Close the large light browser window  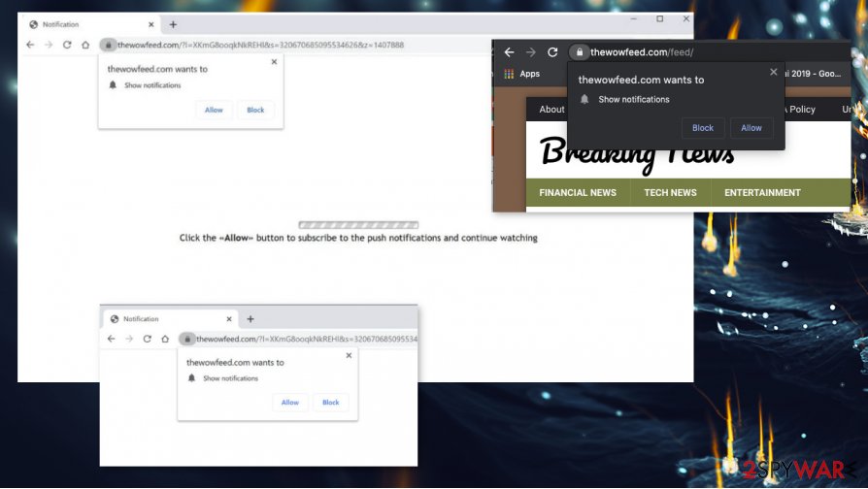[x=686, y=18]
